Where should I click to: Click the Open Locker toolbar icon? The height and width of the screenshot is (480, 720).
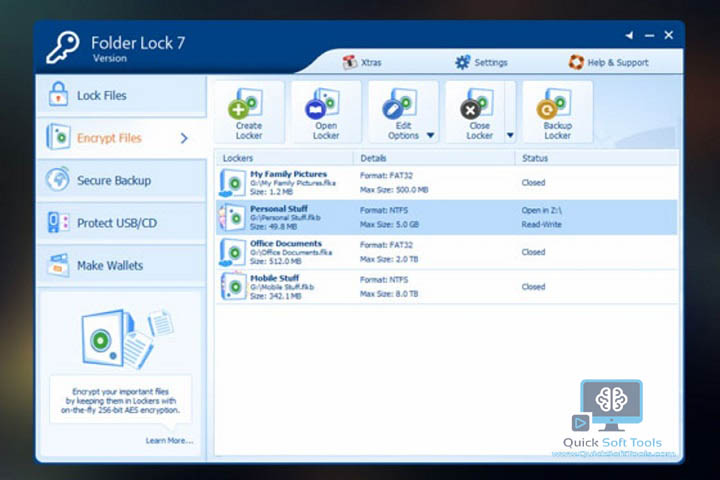click(x=326, y=113)
